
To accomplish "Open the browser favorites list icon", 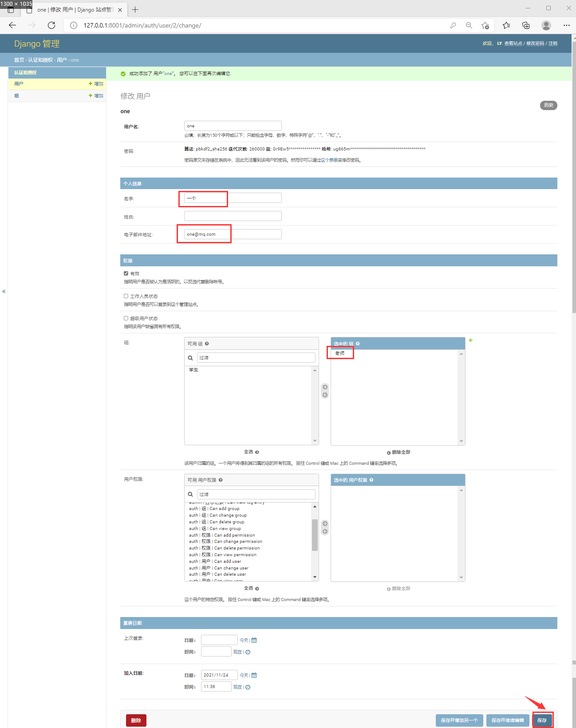I will 506,25.
